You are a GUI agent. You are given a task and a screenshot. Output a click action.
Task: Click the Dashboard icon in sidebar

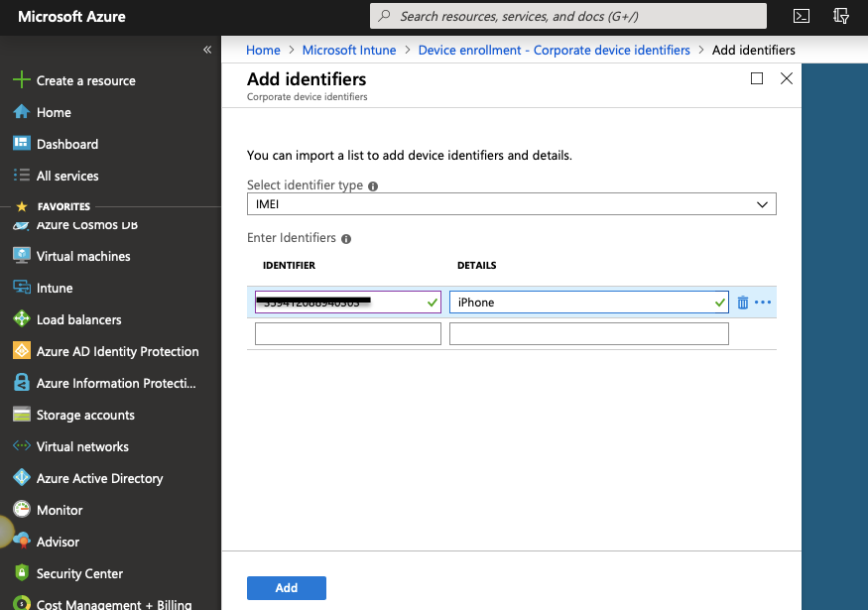point(22,144)
